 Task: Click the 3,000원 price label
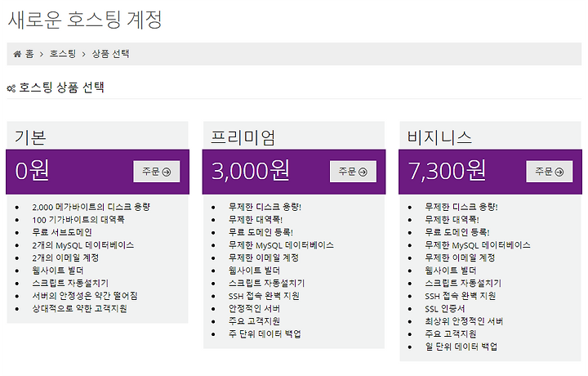[251, 171]
